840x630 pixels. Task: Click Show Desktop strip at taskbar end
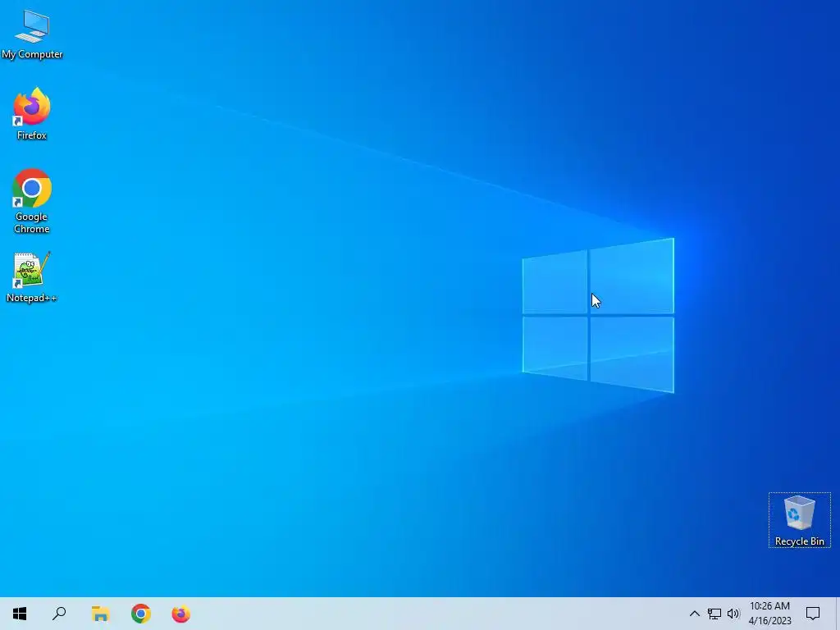(838, 614)
